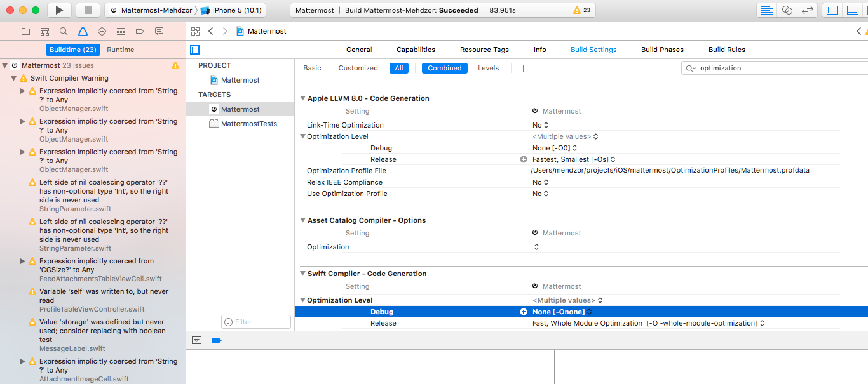Open the symbol navigator

click(x=44, y=31)
